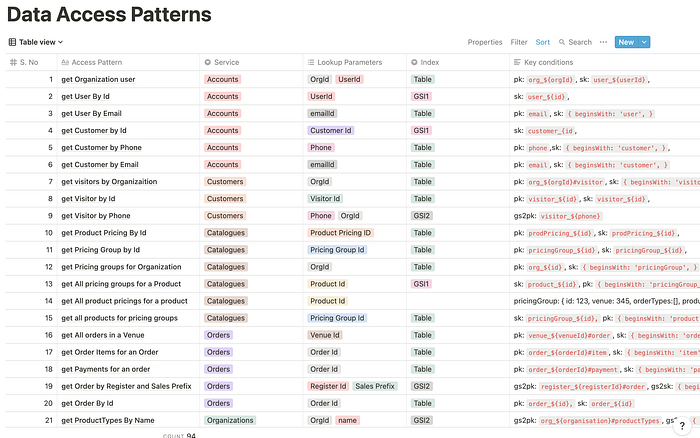
Task: Click the select icon beside Service header
Action: pos(208,62)
